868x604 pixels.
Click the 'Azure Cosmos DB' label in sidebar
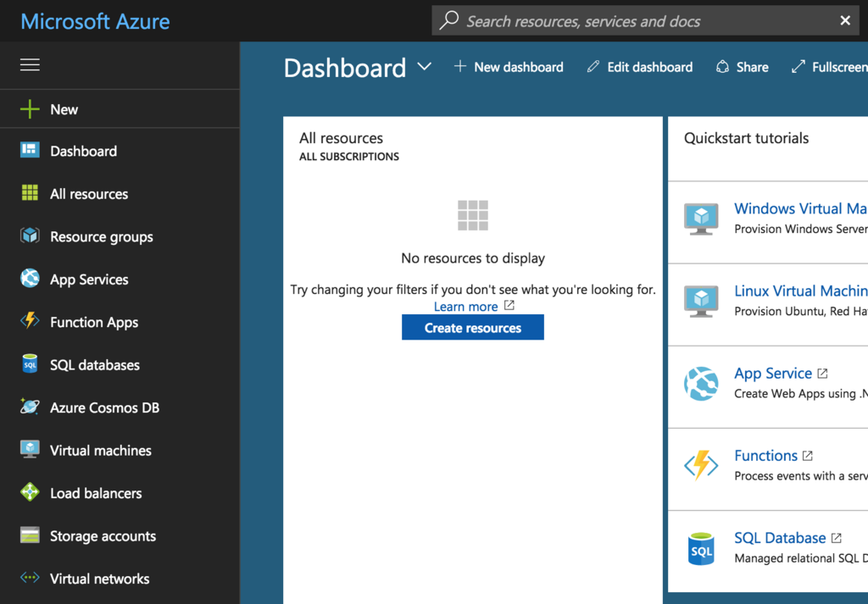pos(104,407)
